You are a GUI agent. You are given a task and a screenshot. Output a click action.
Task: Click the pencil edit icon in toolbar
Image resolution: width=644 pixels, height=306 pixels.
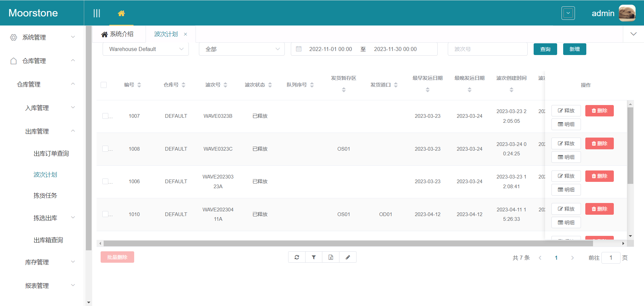(x=348, y=257)
